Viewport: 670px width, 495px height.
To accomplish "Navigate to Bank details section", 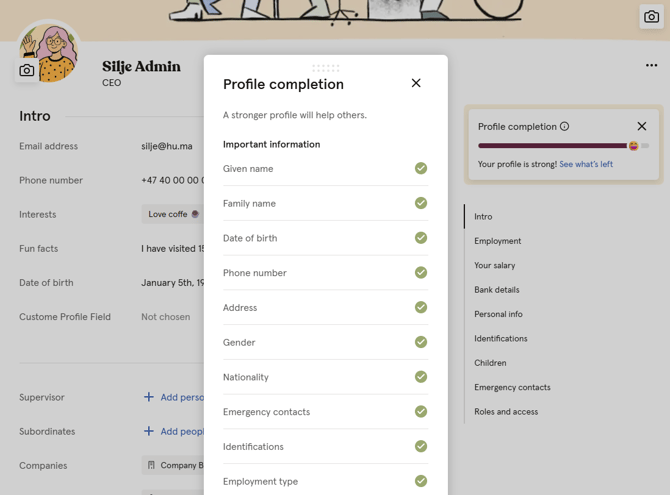I will tap(496, 290).
